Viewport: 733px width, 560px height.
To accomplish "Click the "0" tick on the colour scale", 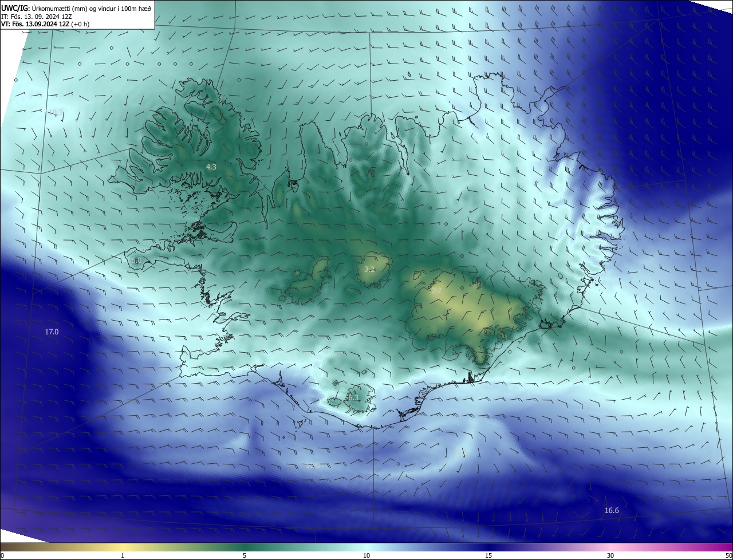I will click(x=2, y=555).
